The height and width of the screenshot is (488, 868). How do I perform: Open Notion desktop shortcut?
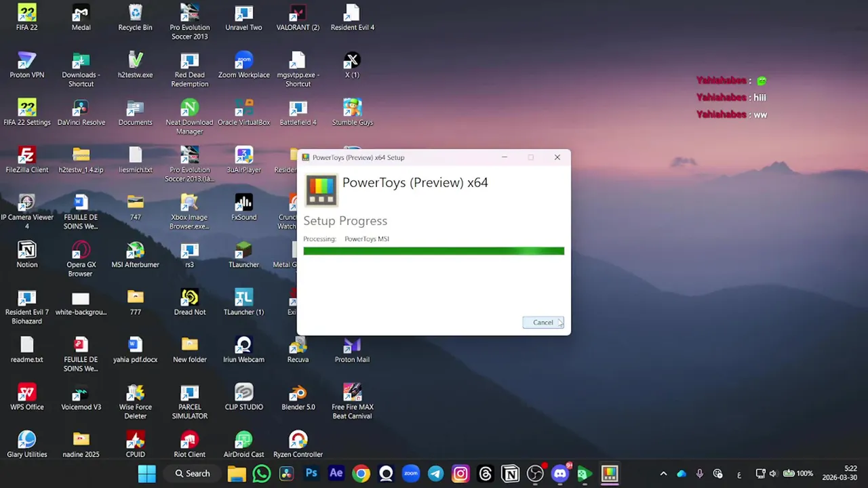coord(27,254)
